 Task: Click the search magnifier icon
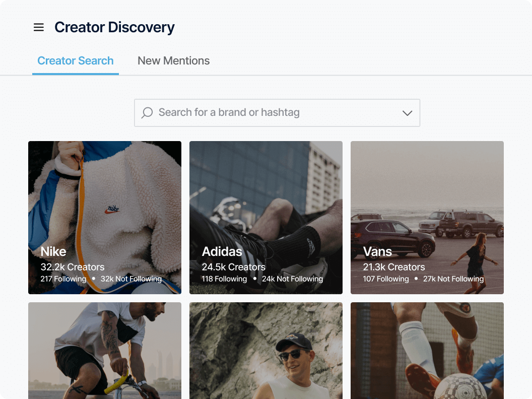[147, 113]
